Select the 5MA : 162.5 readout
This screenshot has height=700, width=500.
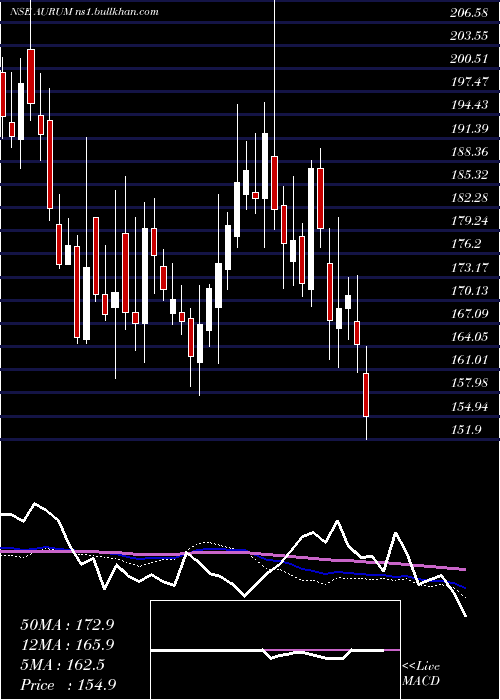(62, 665)
